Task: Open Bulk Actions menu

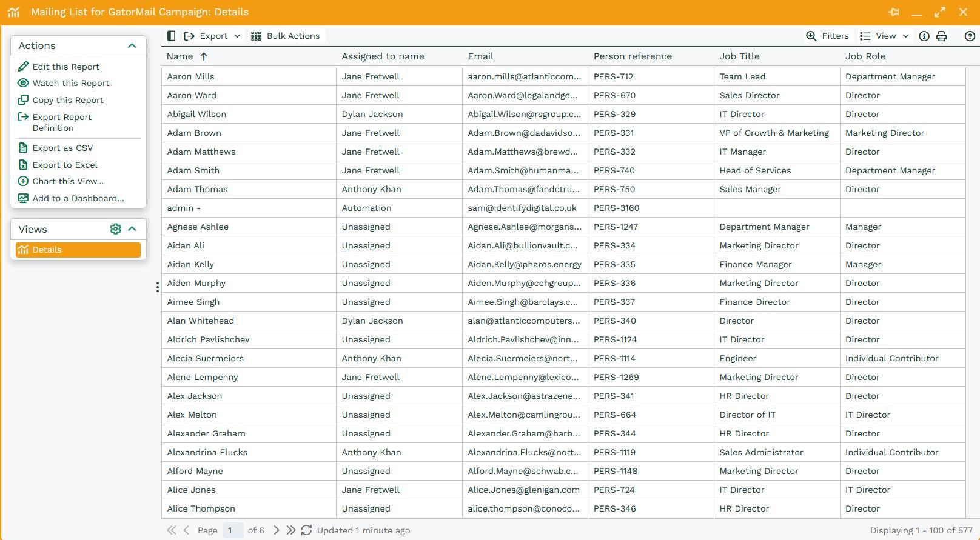Action: tap(286, 36)
